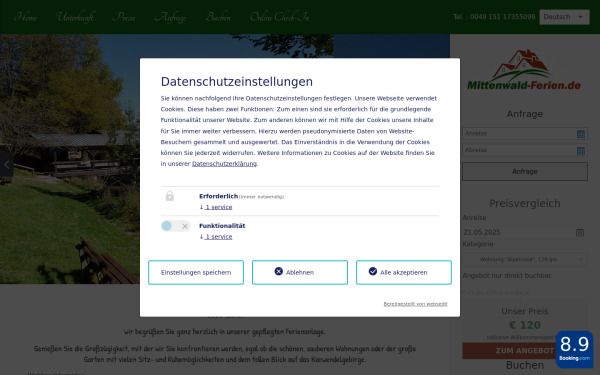Viewport: 600px width, 375px height.
Task: Click the Booking.com 8.9 rating badge
Action: tap(574, 349)
